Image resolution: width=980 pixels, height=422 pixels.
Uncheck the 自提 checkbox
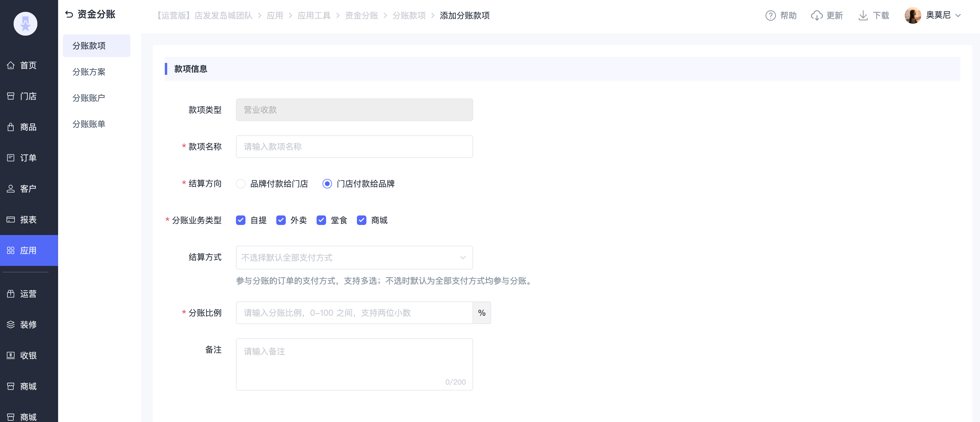(241, 220)
